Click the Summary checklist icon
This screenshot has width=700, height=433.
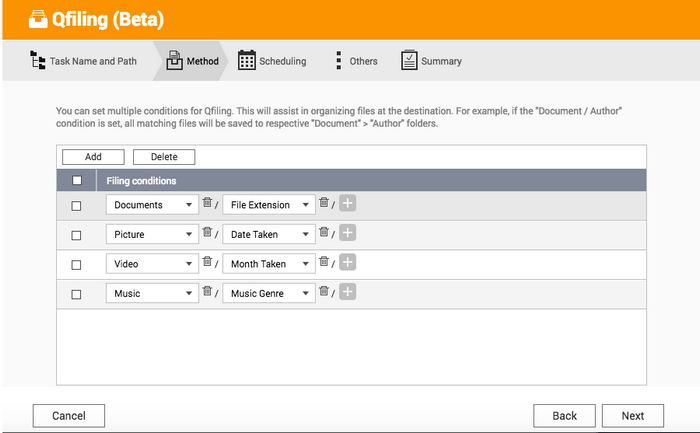[x=409, y=60]
